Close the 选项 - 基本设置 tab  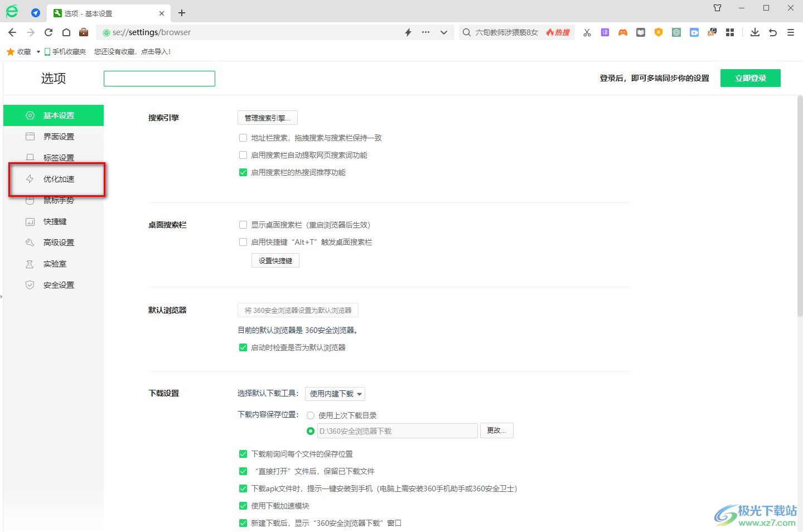(162, 13)
